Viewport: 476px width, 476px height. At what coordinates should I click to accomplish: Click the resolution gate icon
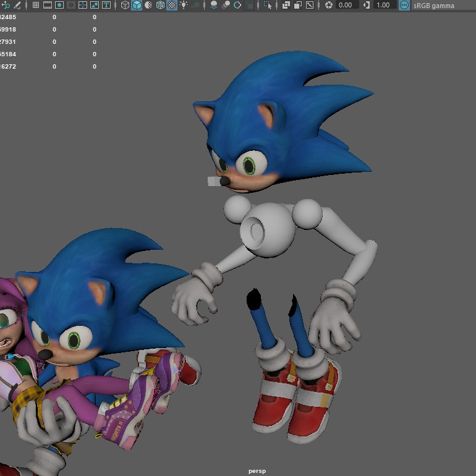pos(59,5)
